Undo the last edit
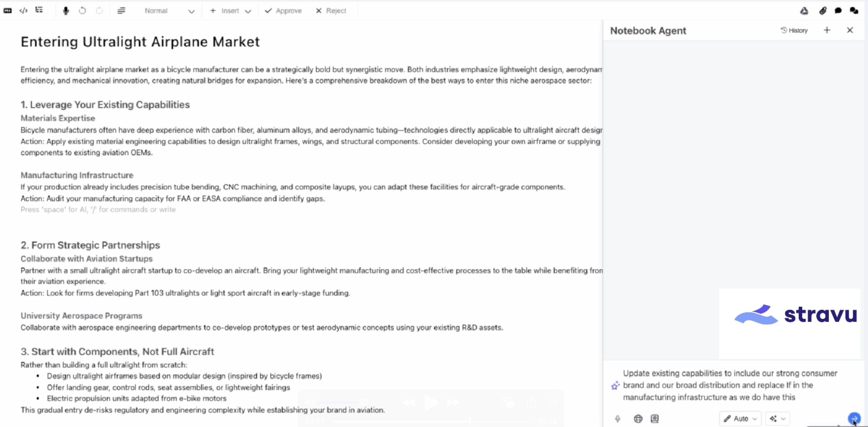Image resolution: width=868 pixels, height=427 pixels. (x=82, y=11)
